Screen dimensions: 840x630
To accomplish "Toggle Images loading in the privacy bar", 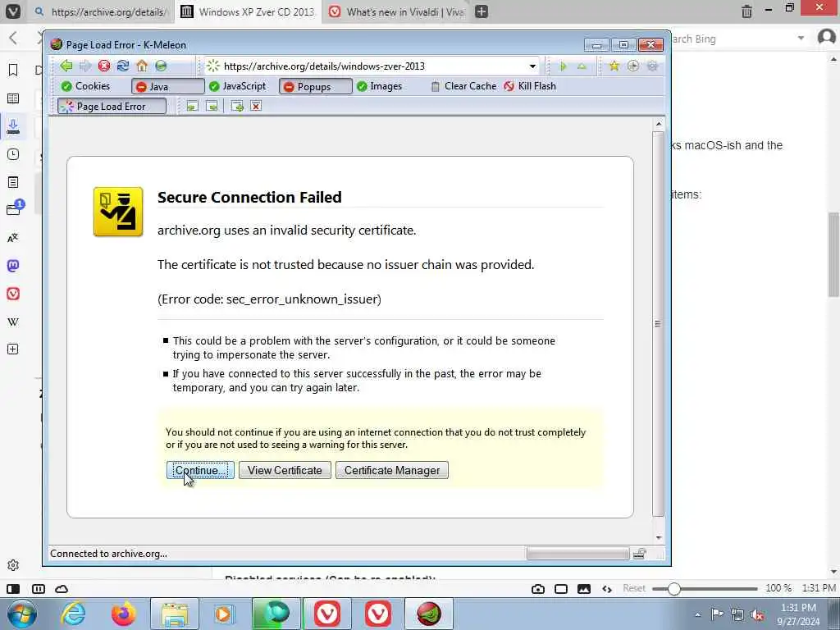I will [379, 86].
